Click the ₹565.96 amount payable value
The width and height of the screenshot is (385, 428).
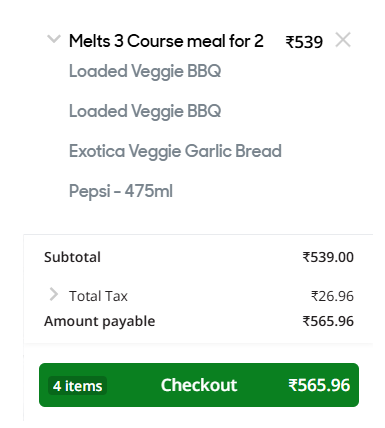point(328,321)
